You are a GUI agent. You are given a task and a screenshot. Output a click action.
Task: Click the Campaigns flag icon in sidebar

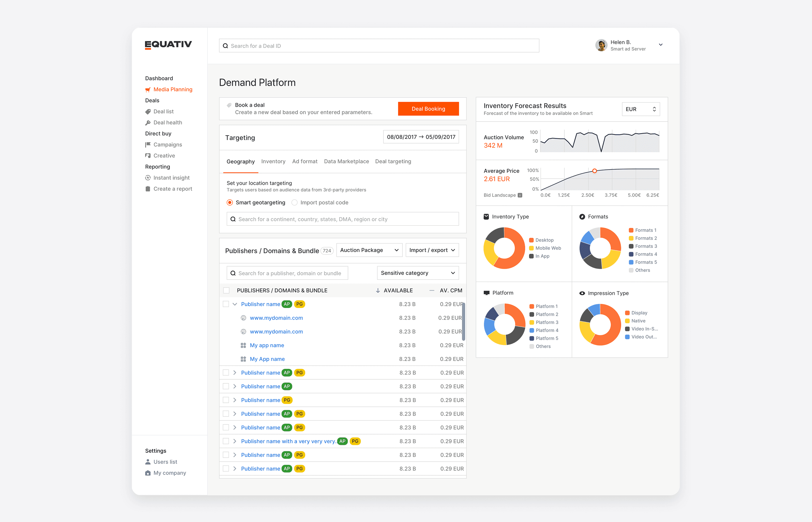click(148, 145)
